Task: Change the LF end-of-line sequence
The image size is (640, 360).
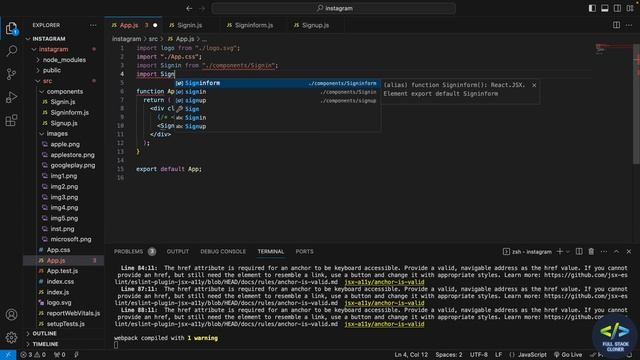Action: 498,355
